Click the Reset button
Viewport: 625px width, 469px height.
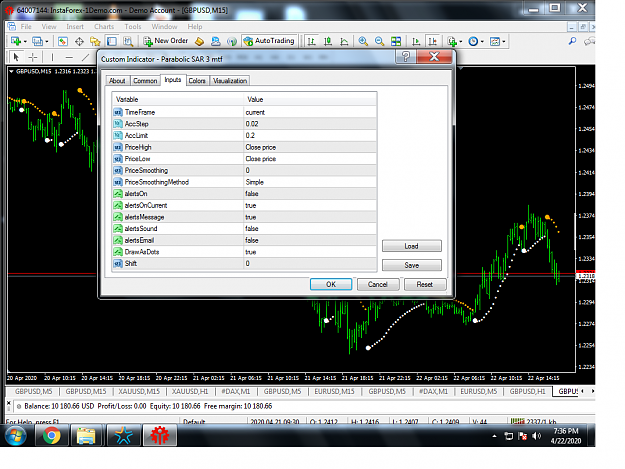(x=425, y=284)
